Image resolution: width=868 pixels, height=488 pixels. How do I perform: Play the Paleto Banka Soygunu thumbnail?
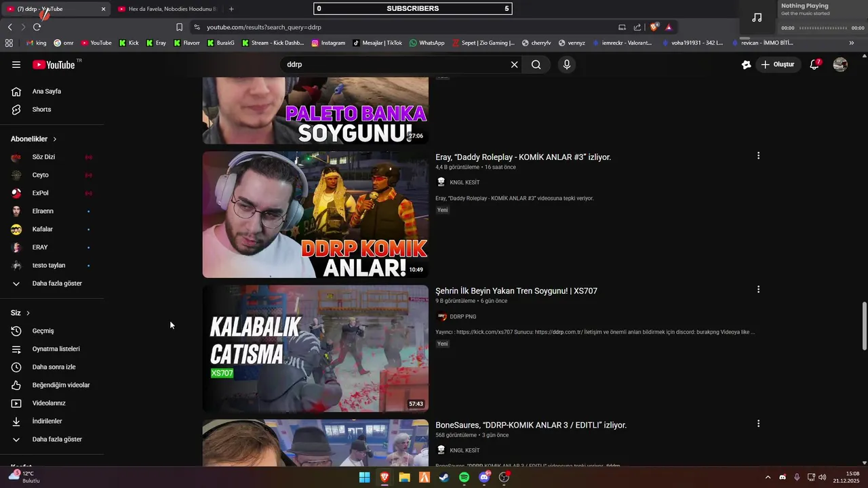315,110
